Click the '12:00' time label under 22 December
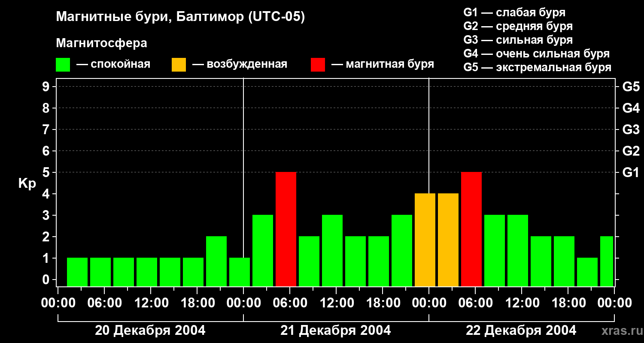The width and height of the screenshot is (644, 343). point(522,303)
